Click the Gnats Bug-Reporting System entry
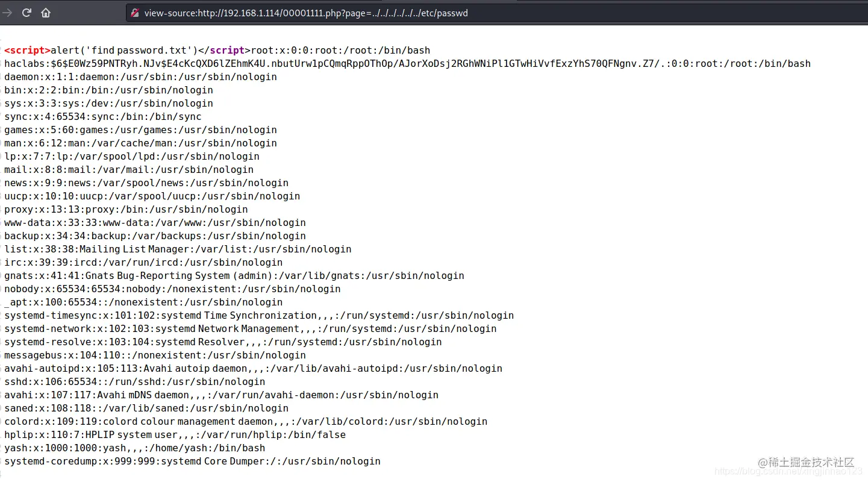This screenshot has height=482, width=868. point(234,275)
